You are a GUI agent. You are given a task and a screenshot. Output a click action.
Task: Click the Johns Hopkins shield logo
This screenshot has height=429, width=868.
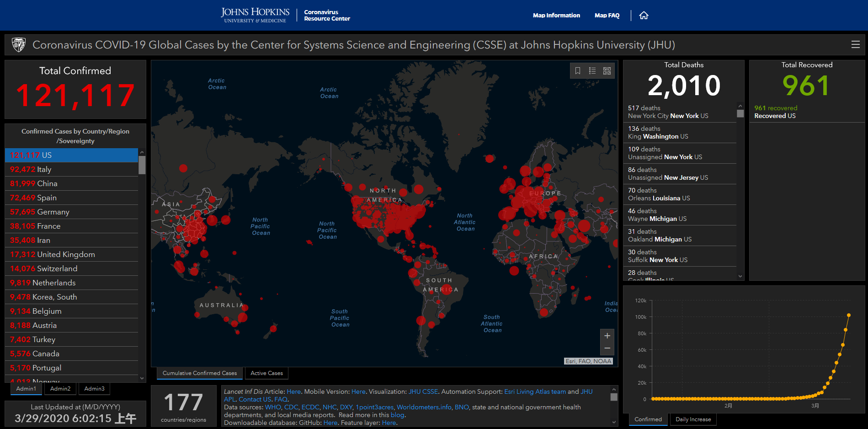(x=19, y=45)
